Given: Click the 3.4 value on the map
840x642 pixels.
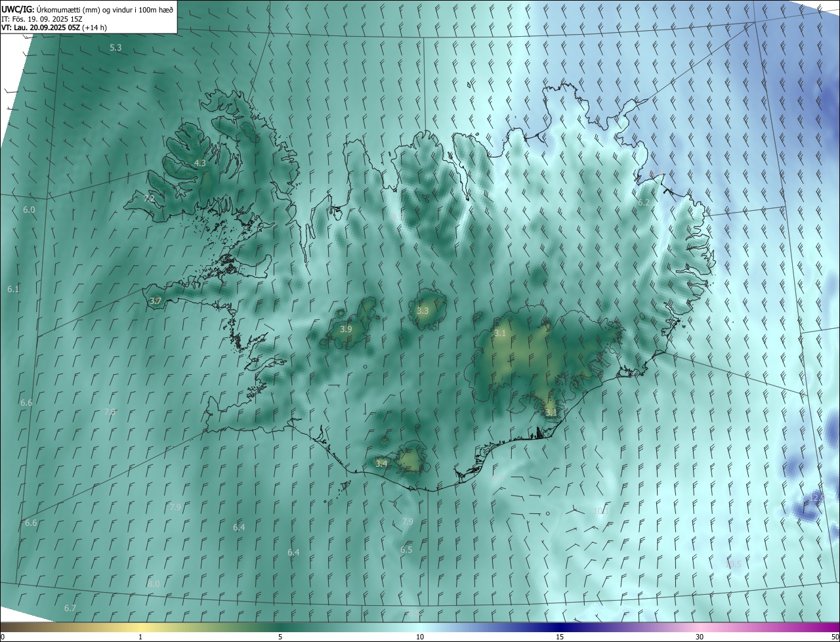Looking at the screenshot, I should tap(381, 463).
